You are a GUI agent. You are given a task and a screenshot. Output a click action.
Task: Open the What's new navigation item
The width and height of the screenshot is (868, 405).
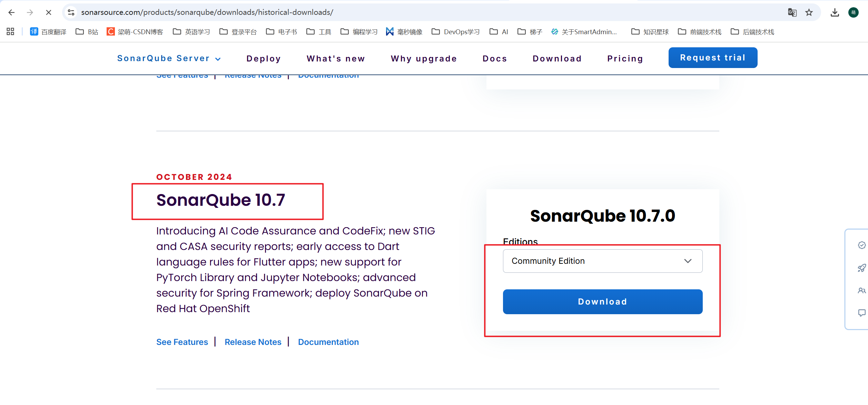[336, 59]
